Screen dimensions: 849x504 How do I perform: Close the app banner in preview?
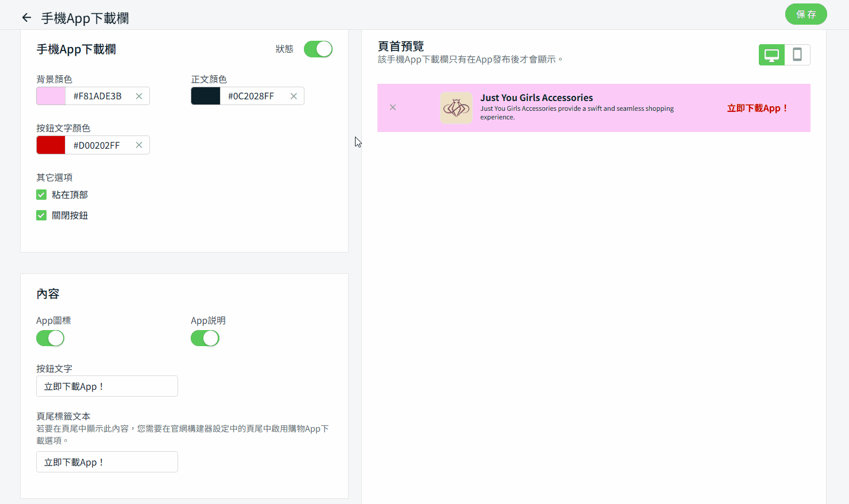click(x=393, y=107)
